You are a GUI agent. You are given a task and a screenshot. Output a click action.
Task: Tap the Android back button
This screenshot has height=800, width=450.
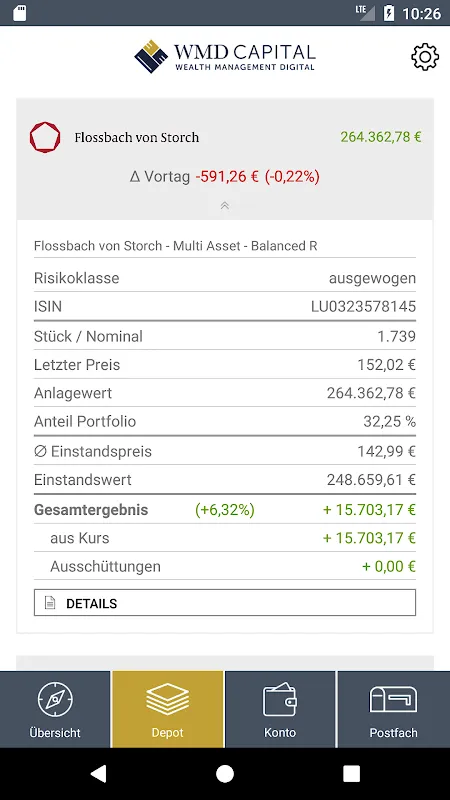pos(98,773)
